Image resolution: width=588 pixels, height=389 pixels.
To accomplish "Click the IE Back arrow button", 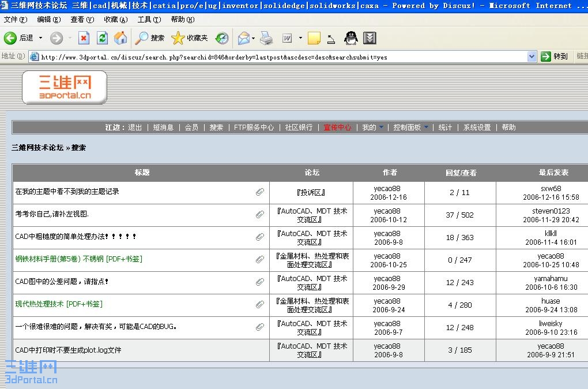I will click(10, 38).
